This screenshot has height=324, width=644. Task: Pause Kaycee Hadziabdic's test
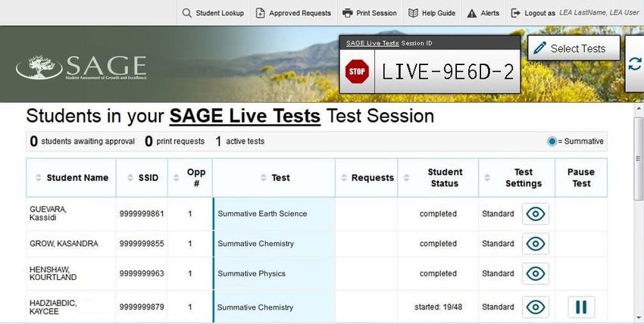tap(581, 307)
